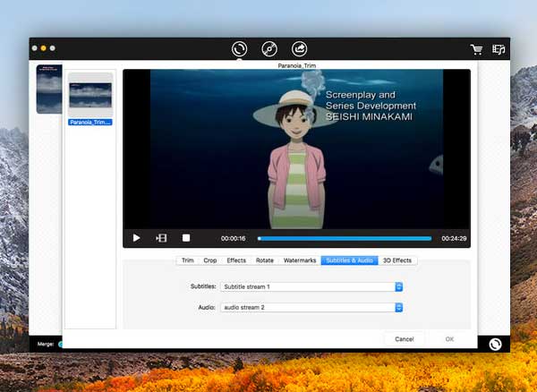This screenshot has width=537, height=392.
Task: Switch to the Trim tab
Action: pyautogui.click(x=187, y=260)
